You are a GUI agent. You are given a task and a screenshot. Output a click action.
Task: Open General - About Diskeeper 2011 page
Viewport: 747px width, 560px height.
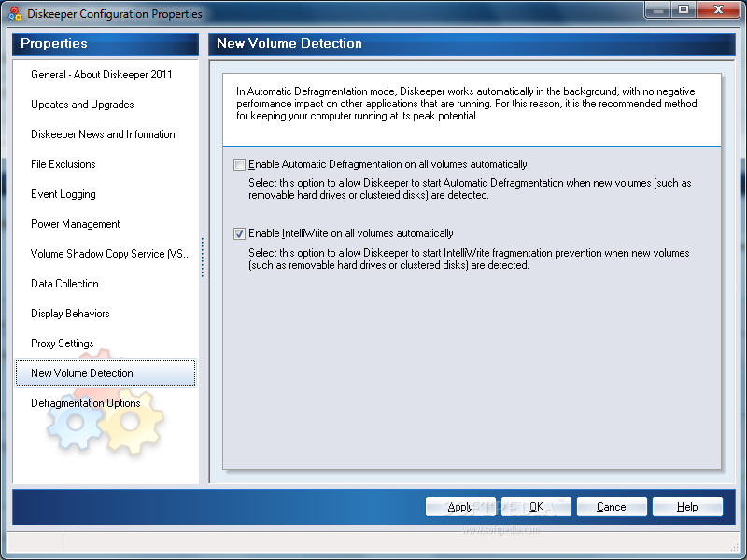(102, 75)
